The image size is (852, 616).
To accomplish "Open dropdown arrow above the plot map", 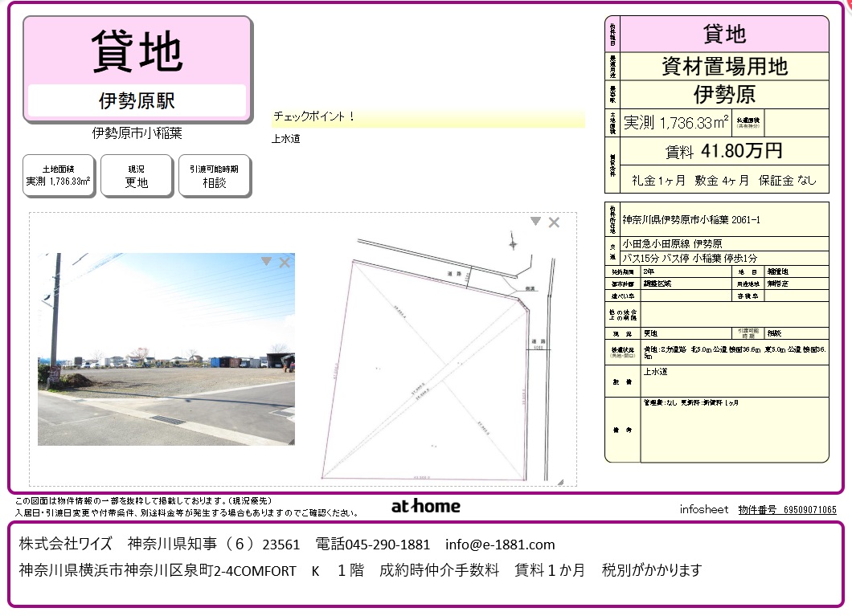I will point(535,221).
